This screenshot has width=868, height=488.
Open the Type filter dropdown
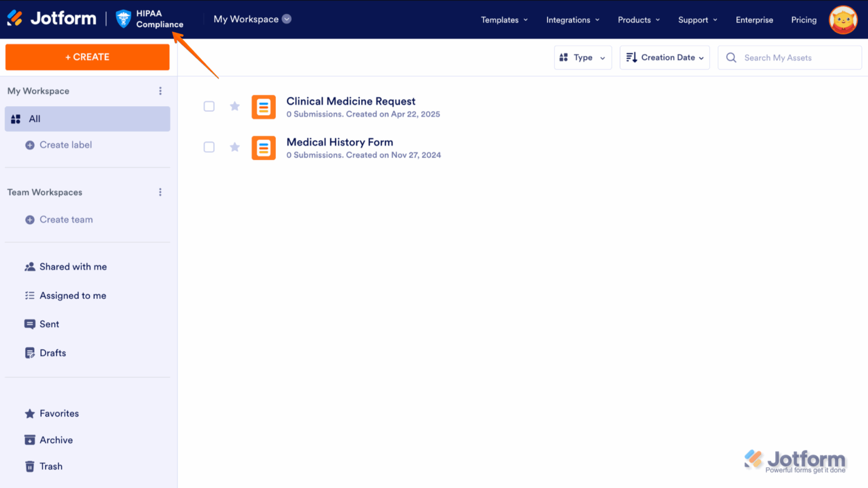583,57
